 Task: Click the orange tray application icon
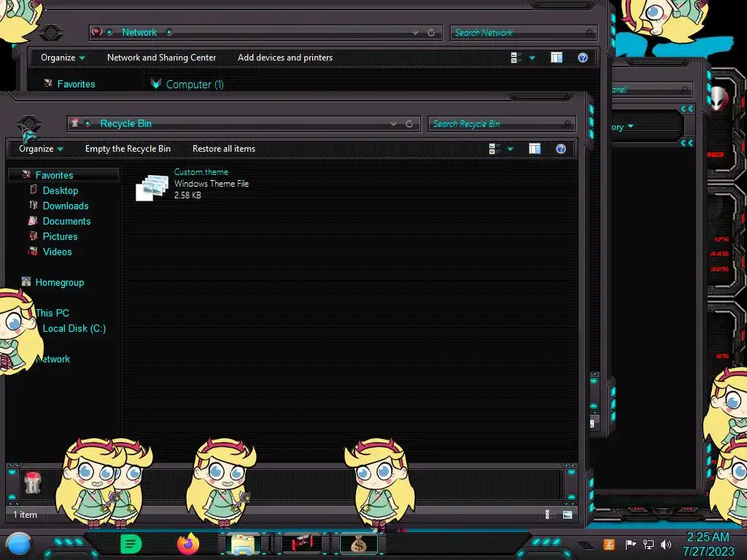click(609, 544)
